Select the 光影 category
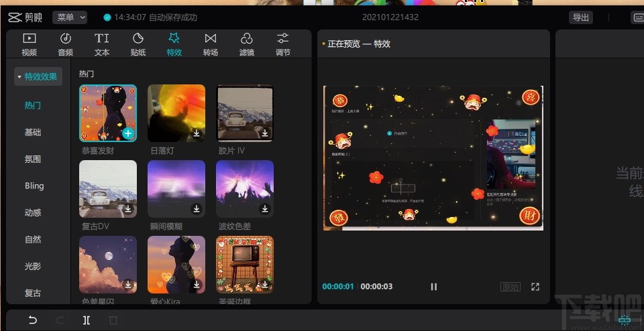The width and height of the screenshot is (644, 331). click(33, 266)
